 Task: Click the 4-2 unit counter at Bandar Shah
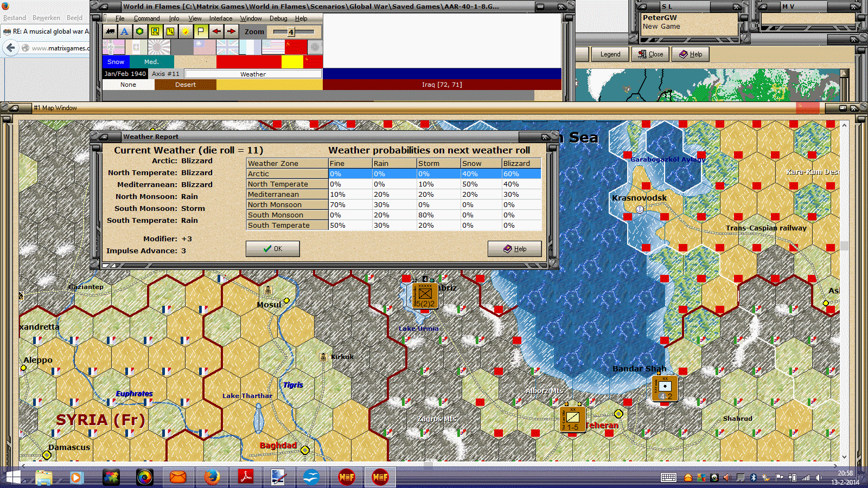[665, 388]
